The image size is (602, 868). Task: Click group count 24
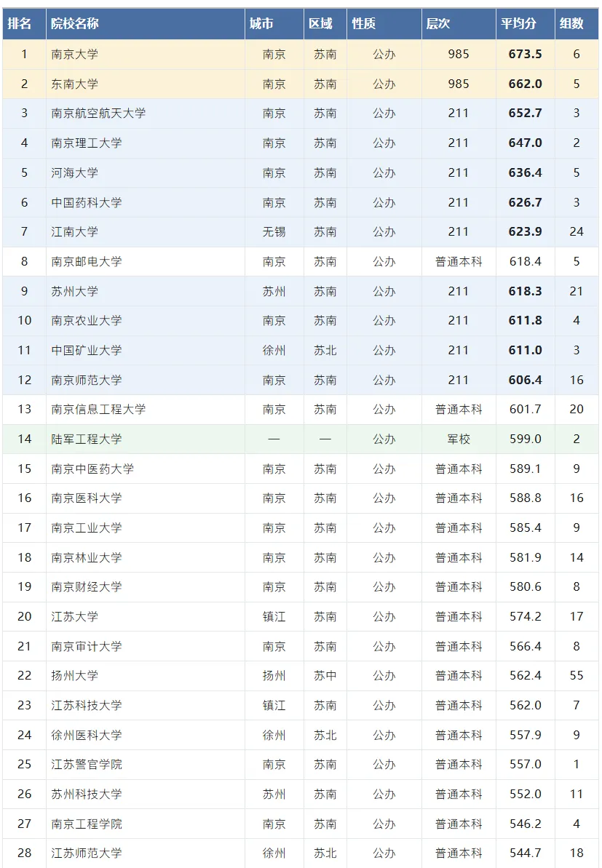tap(577, 232)
